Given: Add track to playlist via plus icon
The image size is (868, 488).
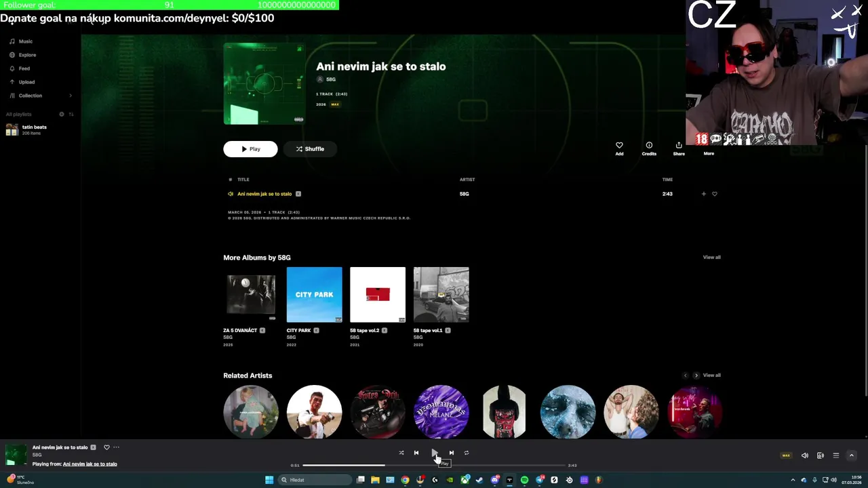Looking at the screenshot, I should [x=703, y=194].
